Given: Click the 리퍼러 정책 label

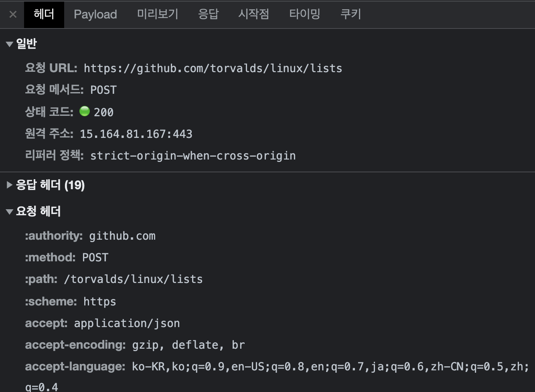Looking at the screenshot, I should click(x=54, y=155).
